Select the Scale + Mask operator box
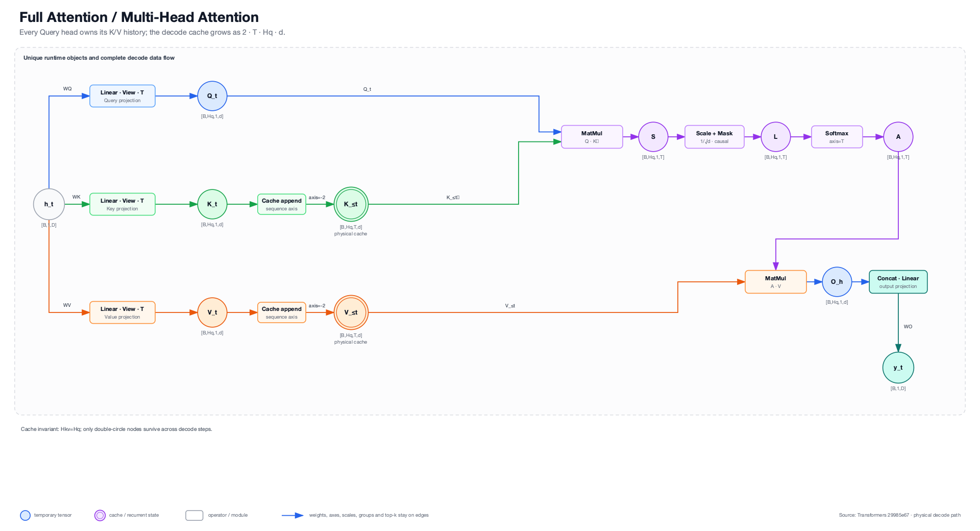980x531 pixels. coord(715,137)
